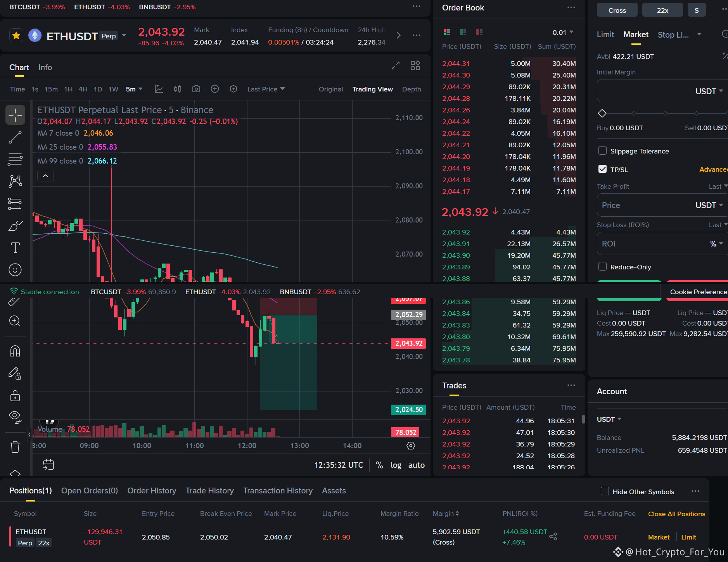The image size is (728, 562).
Task: Check Hide Other Symbols
Action: click(605, 491)
